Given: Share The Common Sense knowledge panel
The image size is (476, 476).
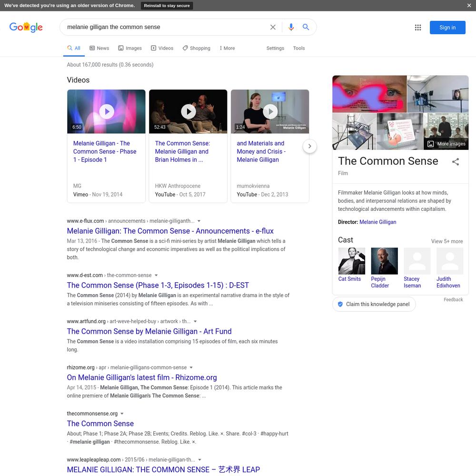Looking at the screenshot, I should click(456, 162).
